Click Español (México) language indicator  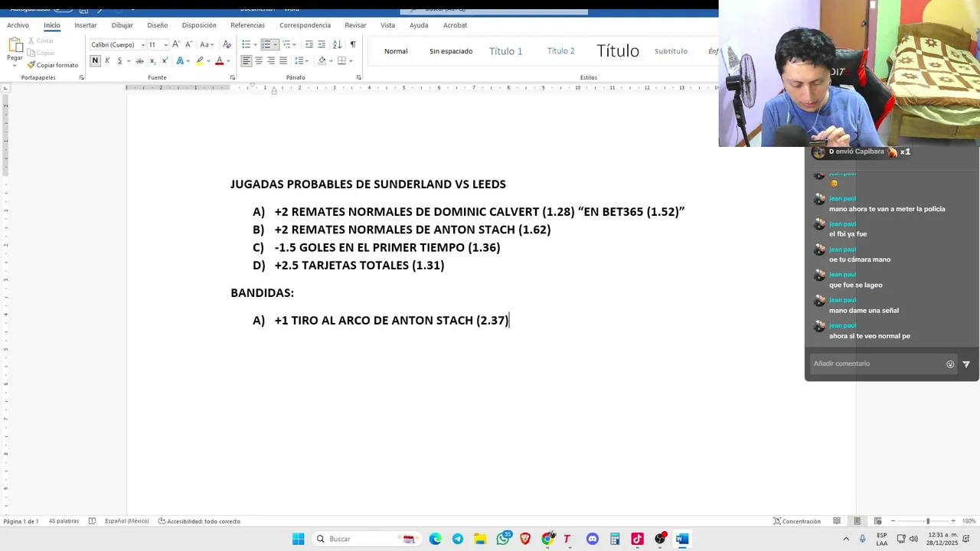(126, 521)
